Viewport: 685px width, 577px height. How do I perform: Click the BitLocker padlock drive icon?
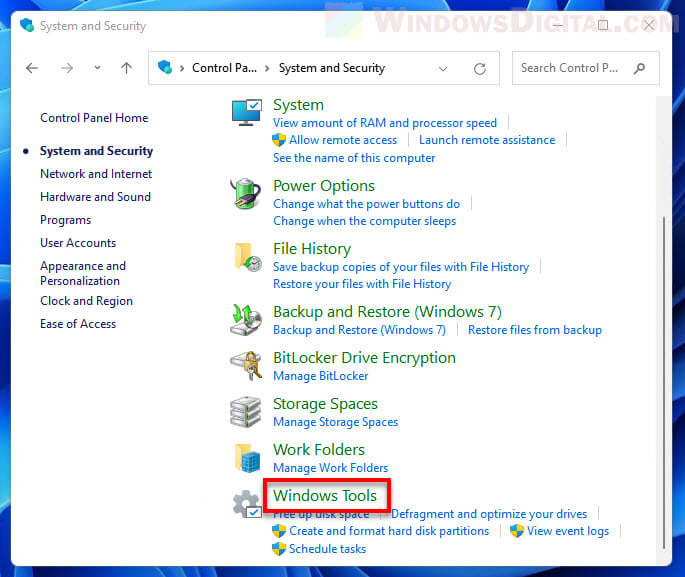pos(246,366)
